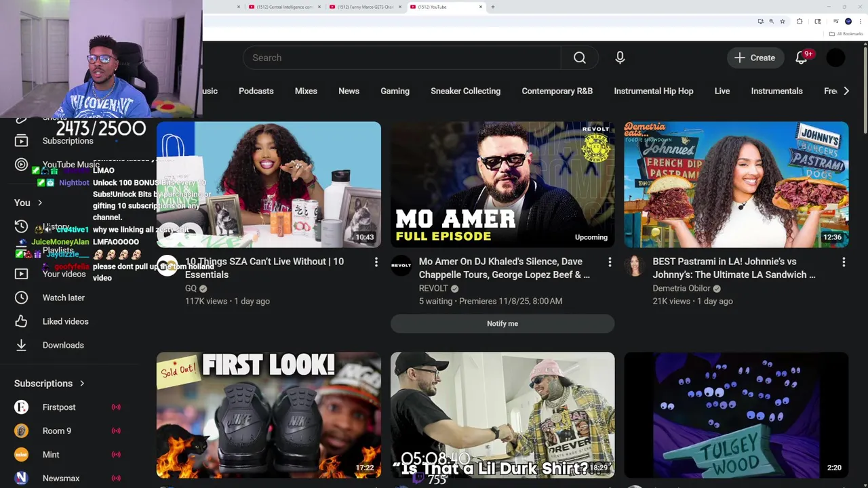Viewport: 868px width, 488px height.
Task: Open BEST Pastrami in LA title link
Action: [x=734, y=268]
